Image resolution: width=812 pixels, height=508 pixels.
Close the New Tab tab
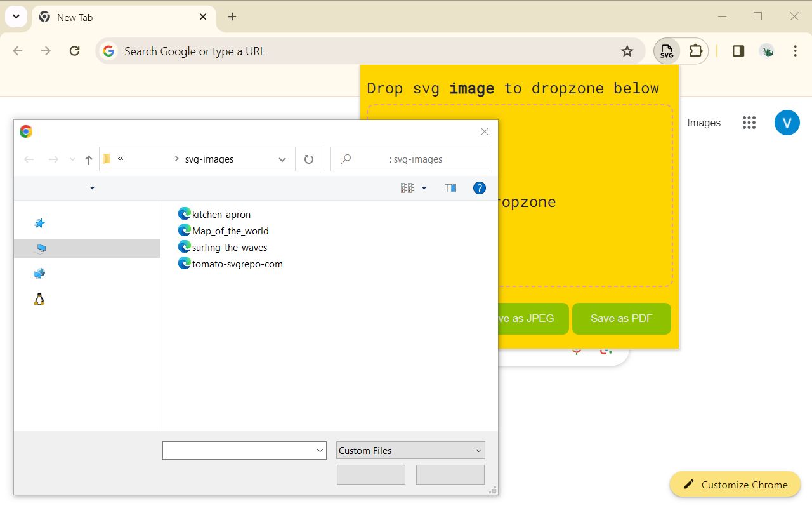point(203,17)
